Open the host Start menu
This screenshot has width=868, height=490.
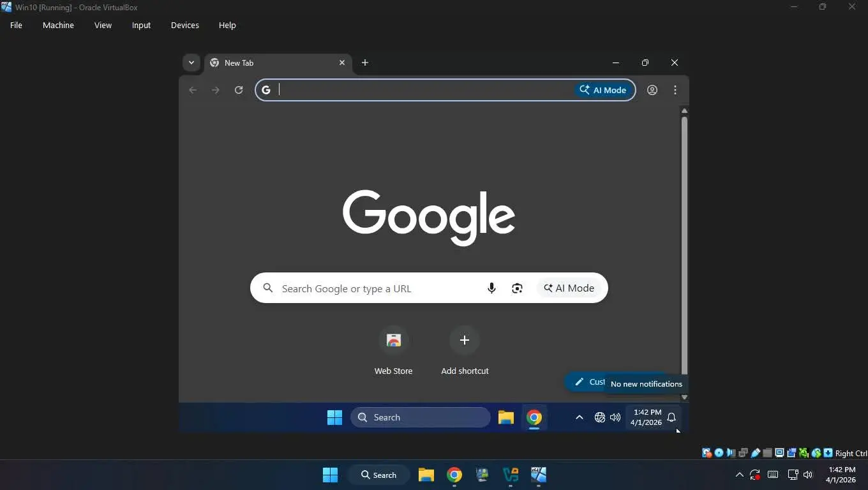330,475
